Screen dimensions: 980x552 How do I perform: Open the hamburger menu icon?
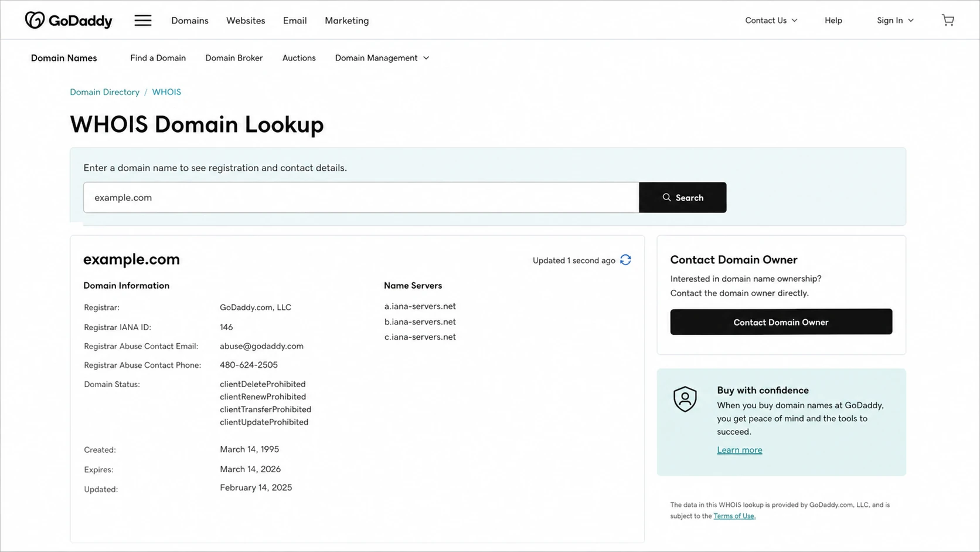coord(143,21)
